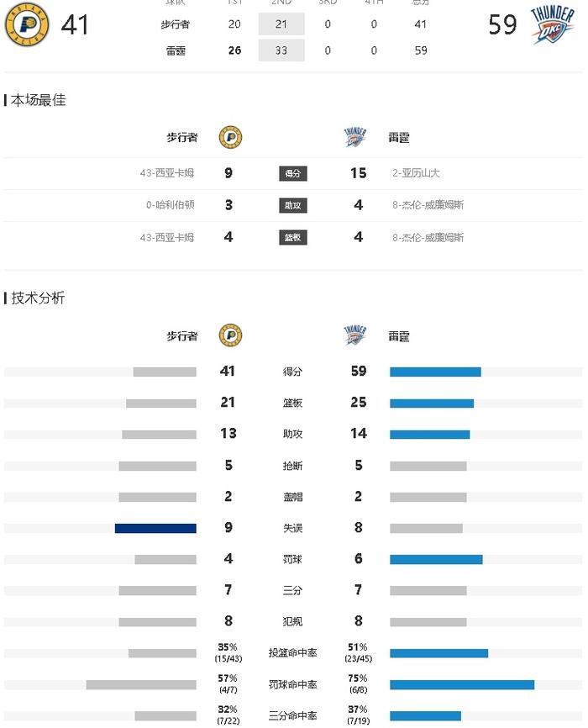Viewport: 588px width, 728px height.
Task: Open 8-杰伦-威廉姆斯 in assists row
Action: click(x=428, y=205)
